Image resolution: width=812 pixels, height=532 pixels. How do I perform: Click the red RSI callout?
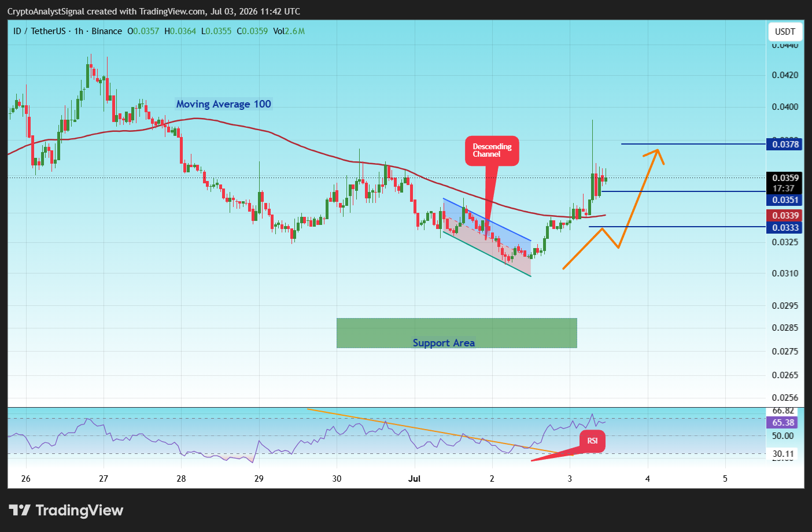pos(592,441)
